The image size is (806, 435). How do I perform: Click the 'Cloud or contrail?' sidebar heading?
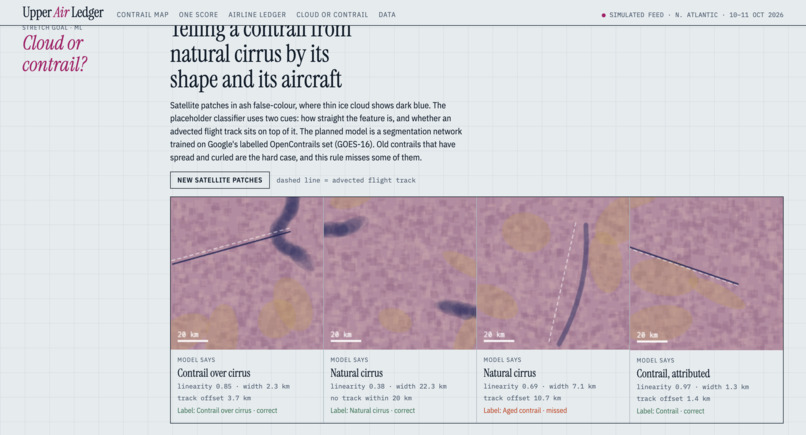pyautogui.click(x=54, y=53)
